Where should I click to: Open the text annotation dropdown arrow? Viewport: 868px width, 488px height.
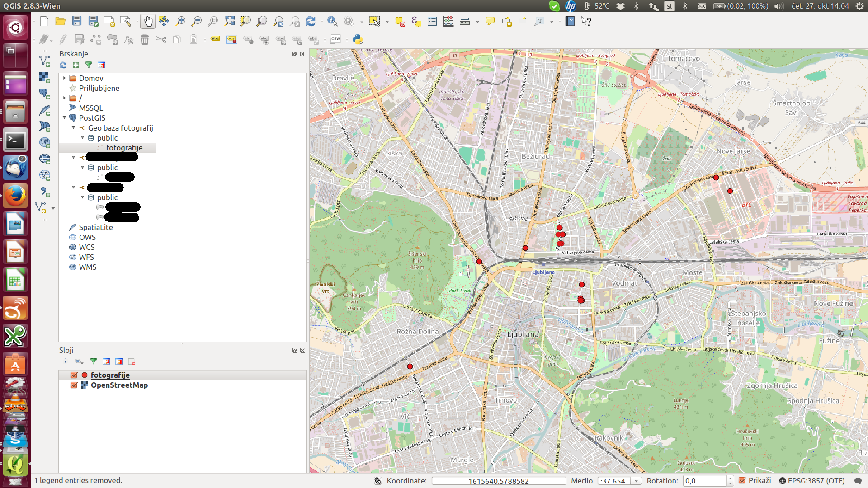[552, 22]
